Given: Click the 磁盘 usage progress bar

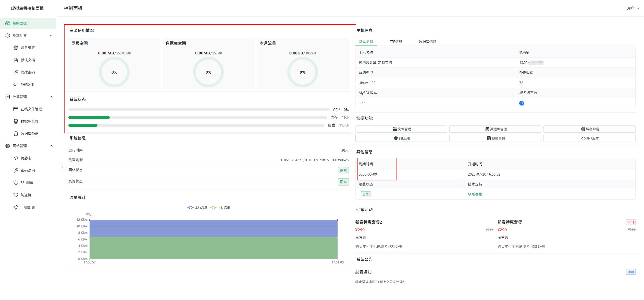Looking at the screenshot, I should point(196,125).
